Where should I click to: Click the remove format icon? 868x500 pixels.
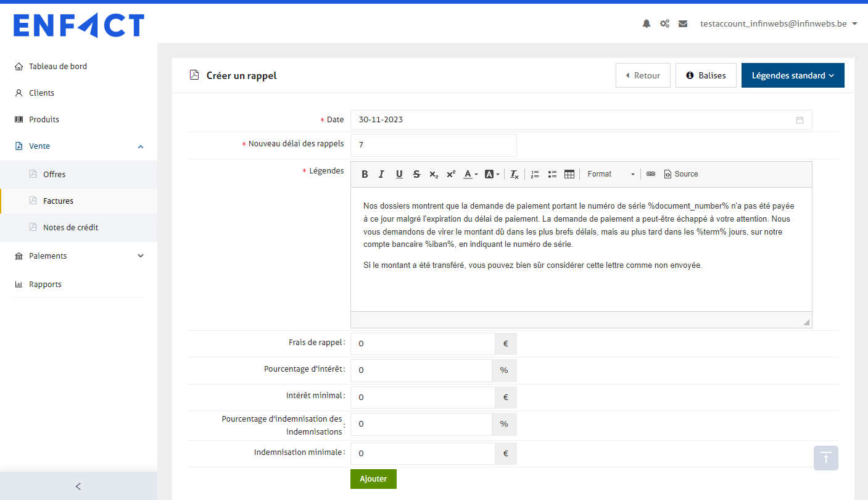(514, 174)
